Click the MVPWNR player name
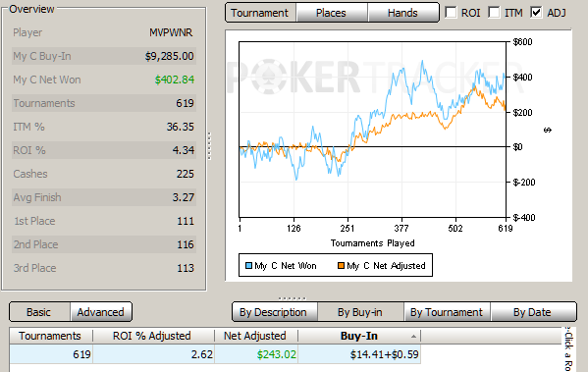588x372 pixels. pos(171,32)
